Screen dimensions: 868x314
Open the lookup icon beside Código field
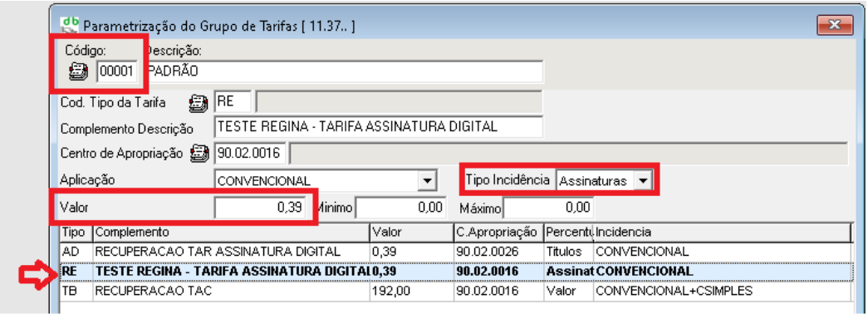pyautogui.click(x=79, y=71)
